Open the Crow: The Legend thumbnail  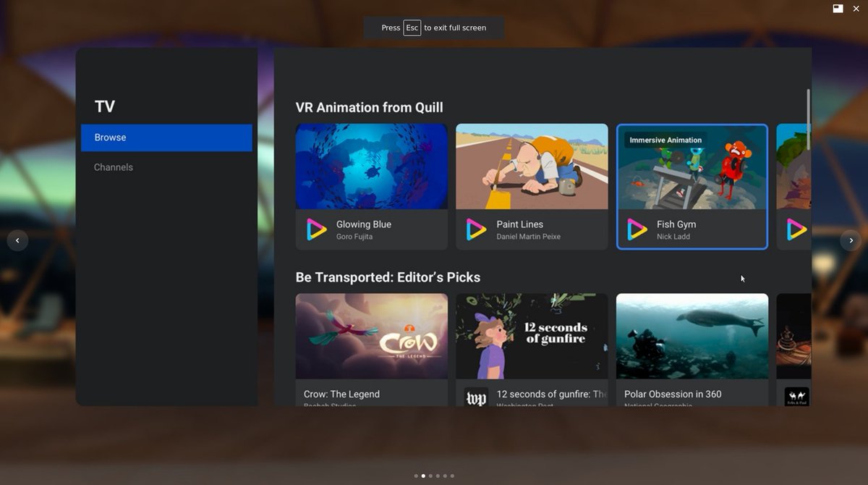pyautogui.click(x=372, y=336)
